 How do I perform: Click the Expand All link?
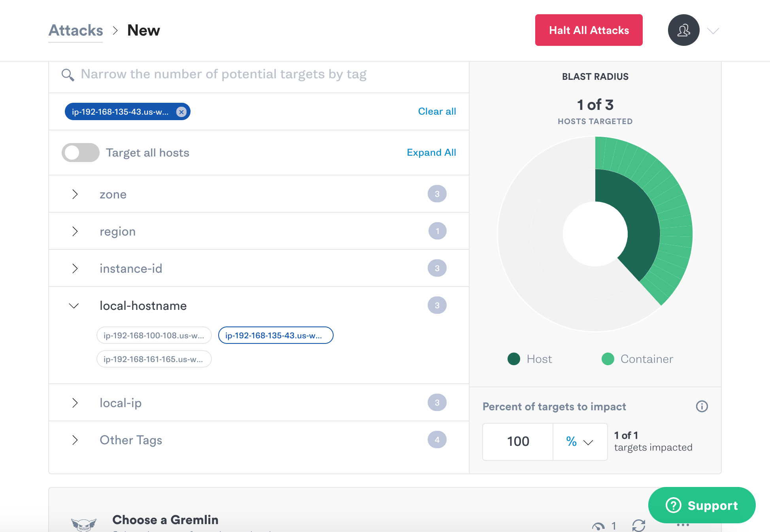click(432, 153)
